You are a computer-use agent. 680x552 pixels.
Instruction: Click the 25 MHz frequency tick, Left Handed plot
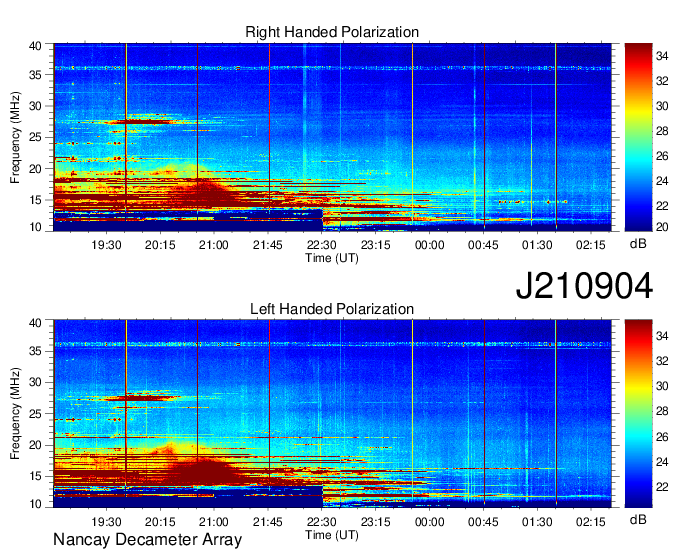click(35, 414)
